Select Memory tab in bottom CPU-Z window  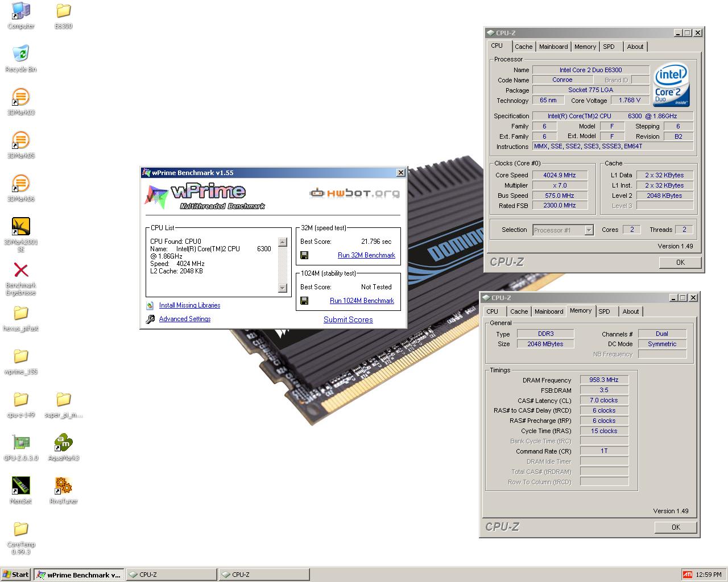581,311
